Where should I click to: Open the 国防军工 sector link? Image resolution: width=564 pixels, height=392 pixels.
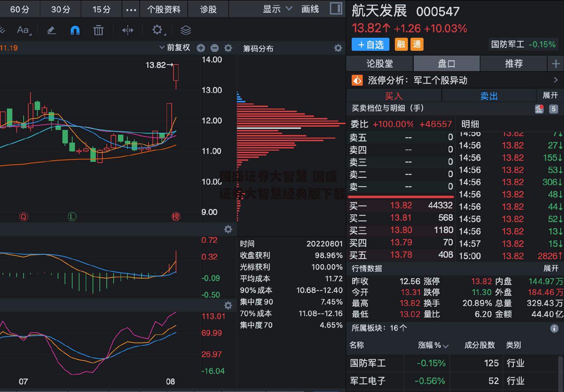pyautogui.click(x=523, y=44)
